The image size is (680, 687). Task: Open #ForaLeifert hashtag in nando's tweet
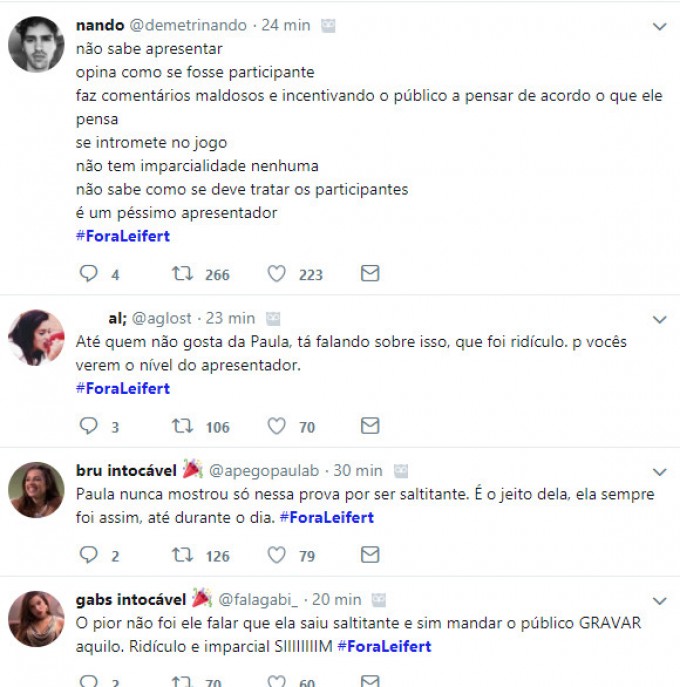click(x=123, y=236)
